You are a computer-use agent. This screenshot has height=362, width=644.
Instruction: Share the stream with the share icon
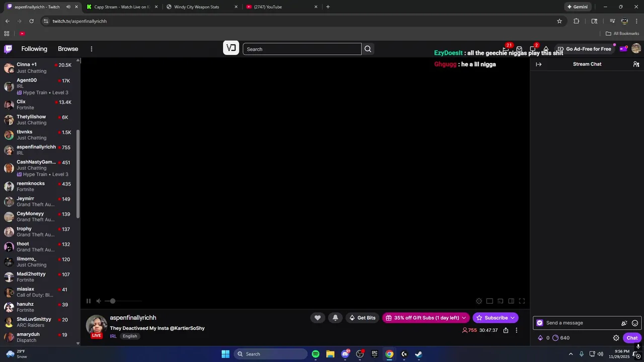pyautogui.click(x=506, y=330)
